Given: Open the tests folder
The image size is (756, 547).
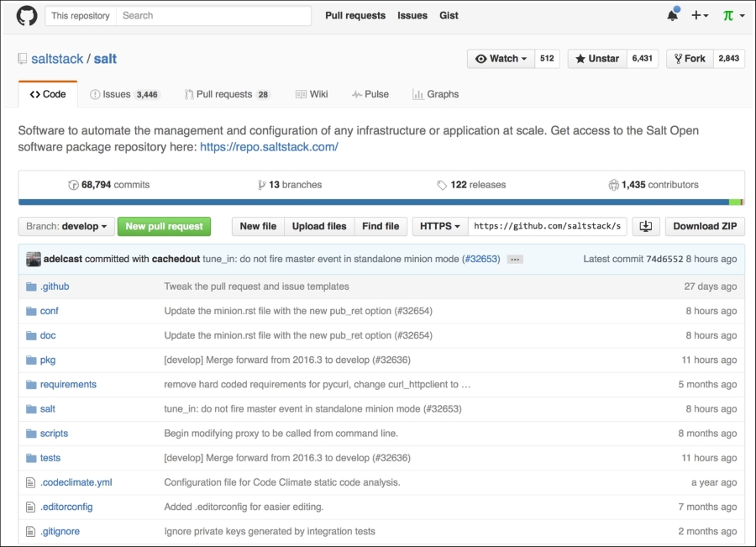Looking at the screenshot, I should (x=50, y=458).
